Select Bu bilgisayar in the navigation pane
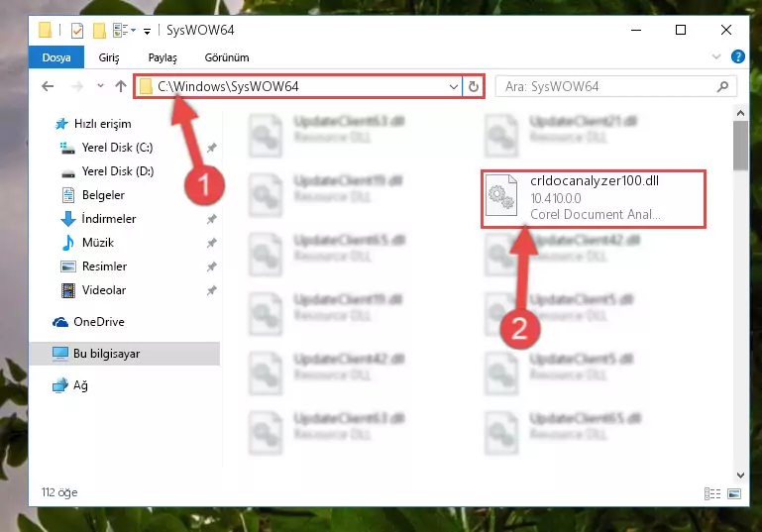Image resolution: width=762 pixels, height=532 pixels. [125, 354]
